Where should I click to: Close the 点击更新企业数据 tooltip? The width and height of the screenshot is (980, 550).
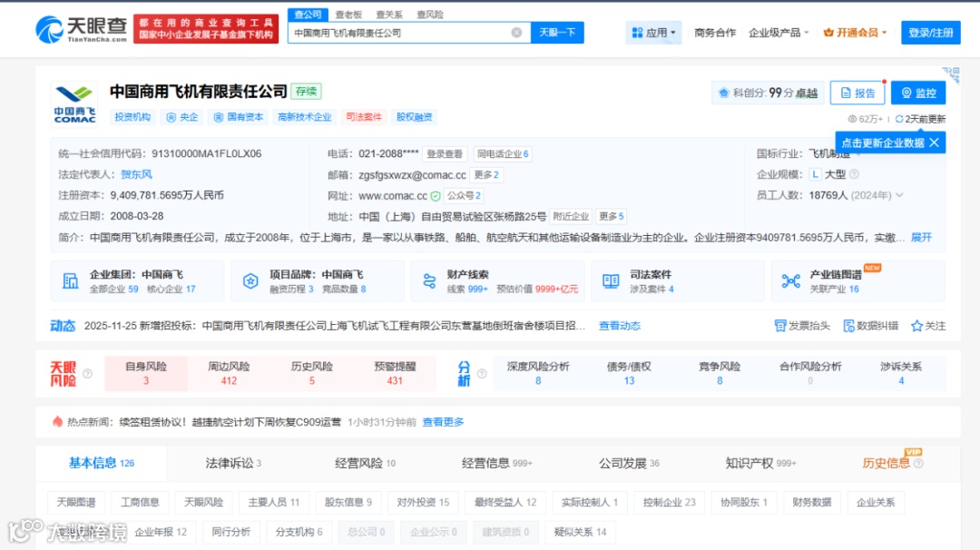point(935,142)
